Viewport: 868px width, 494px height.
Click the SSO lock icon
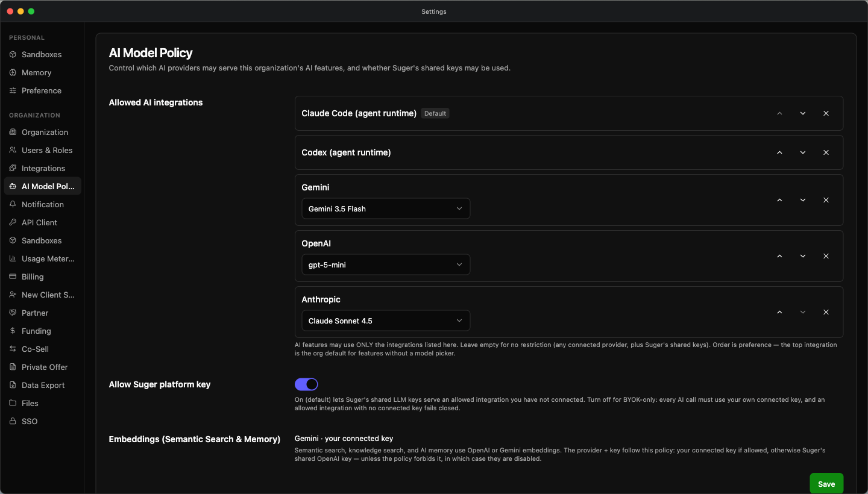pos(13,421)
